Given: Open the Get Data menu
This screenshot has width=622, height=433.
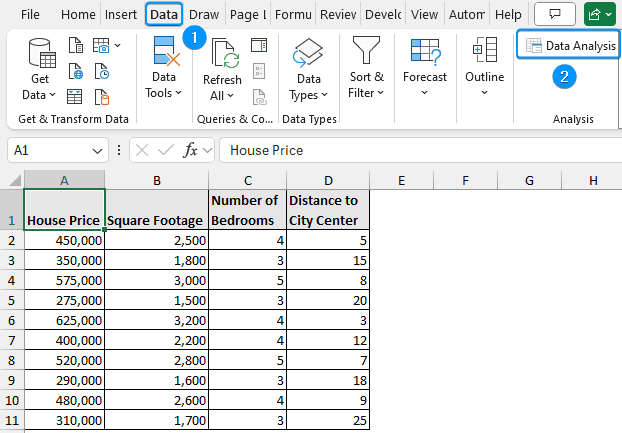Looking at the screenshot, I should 39,69.
